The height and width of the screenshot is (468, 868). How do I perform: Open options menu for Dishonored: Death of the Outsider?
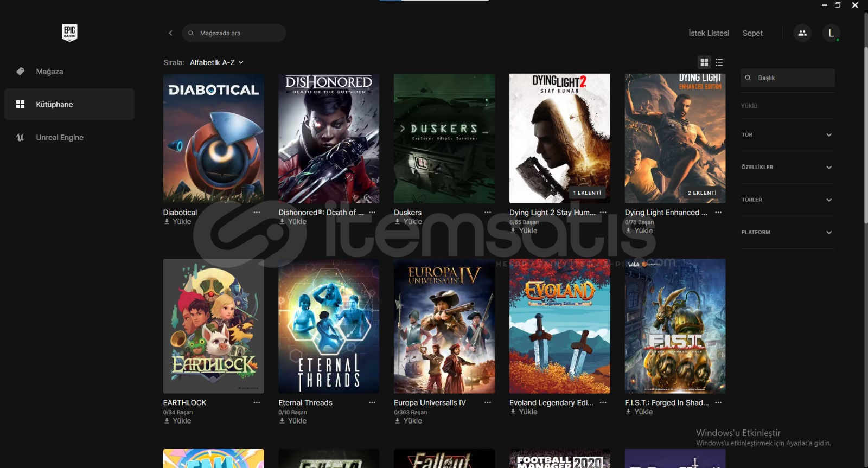pyautogui.click(x=372, y=213)
